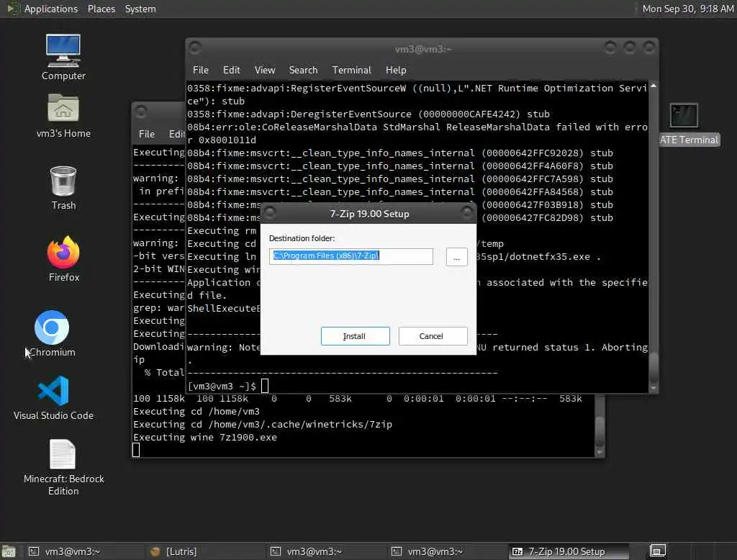Click the 7-Zip Setup dialog window menu button
This screenshot has width=737, height=560.
click(271, 213)
